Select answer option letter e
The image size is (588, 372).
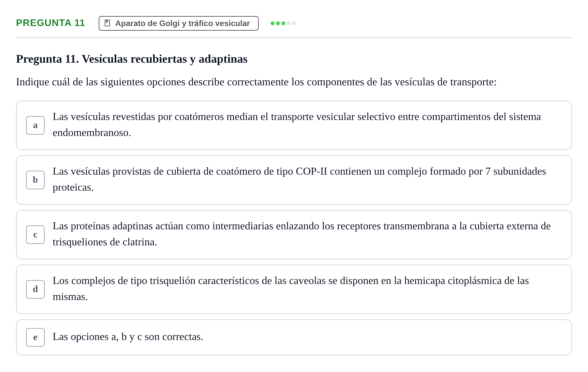[x=35, y=337]
